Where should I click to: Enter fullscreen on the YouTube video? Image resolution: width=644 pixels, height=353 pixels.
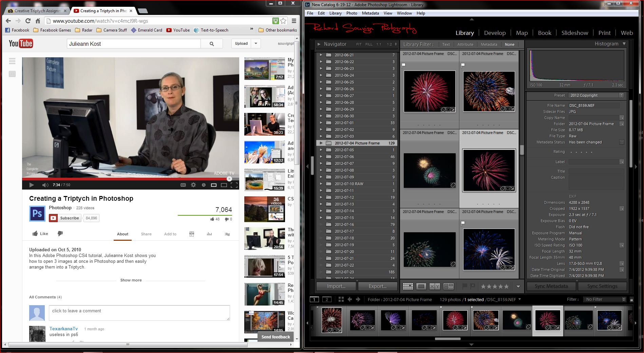click(x=234, y=185)
